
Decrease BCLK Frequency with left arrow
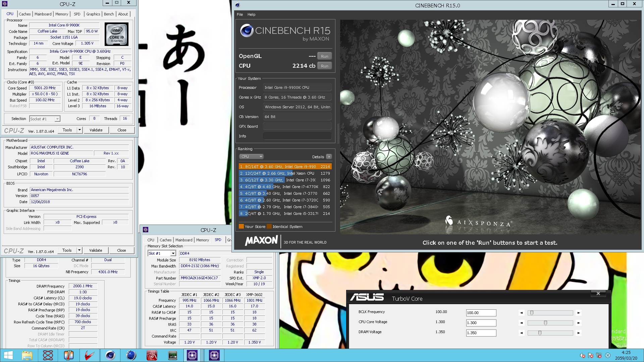521,313
